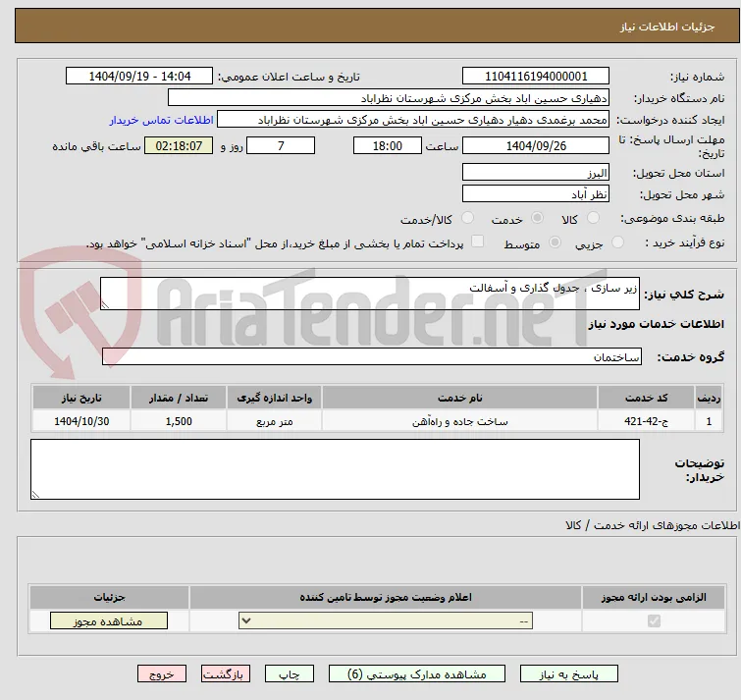Click the 02:18:07 remaining time field
Image resolution: width=741 pixels, height=700 pixels.
179,146
